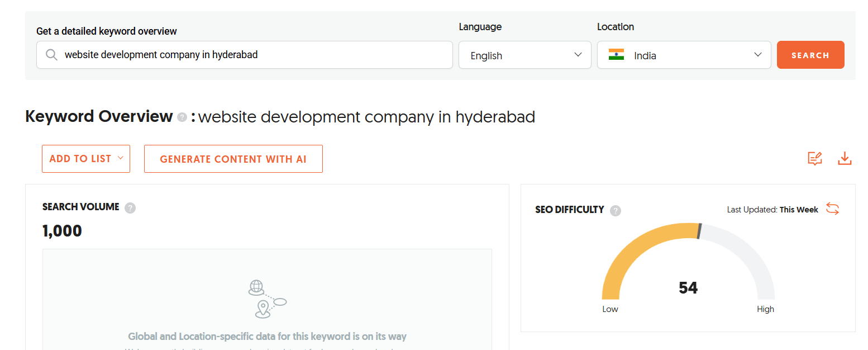Click Generate Content with AI button
868x350 pixels.
coord(233,159)
